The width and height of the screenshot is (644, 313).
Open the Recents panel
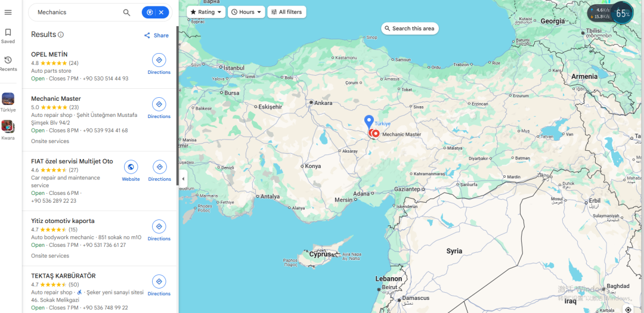tap(8, 64)
